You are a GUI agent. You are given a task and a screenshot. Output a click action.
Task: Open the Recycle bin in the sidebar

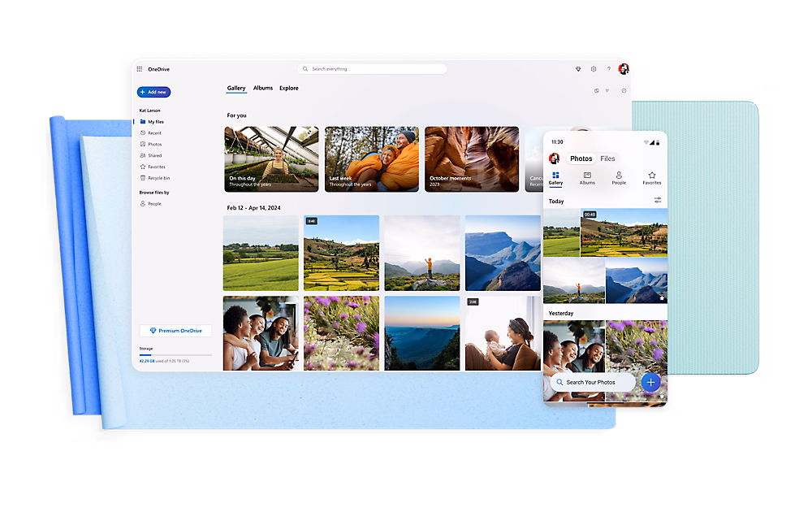pyautogui.click(x=155, y=178)
